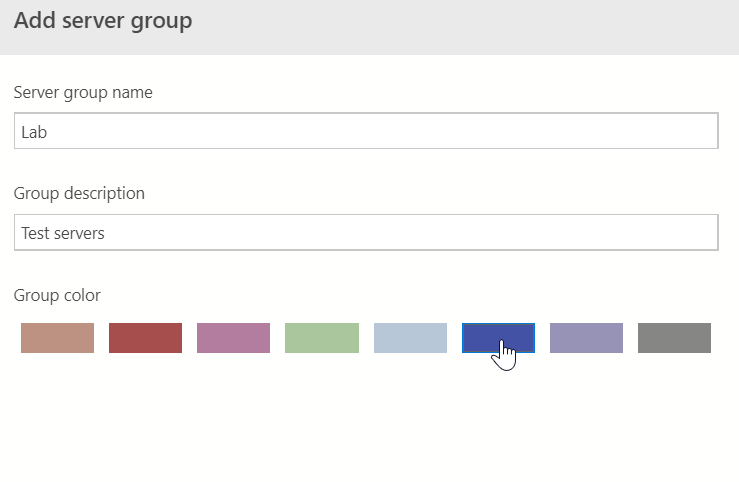739x482 pixels.
Task: Select the light green color swatch
Action: (x=321, y=338)
